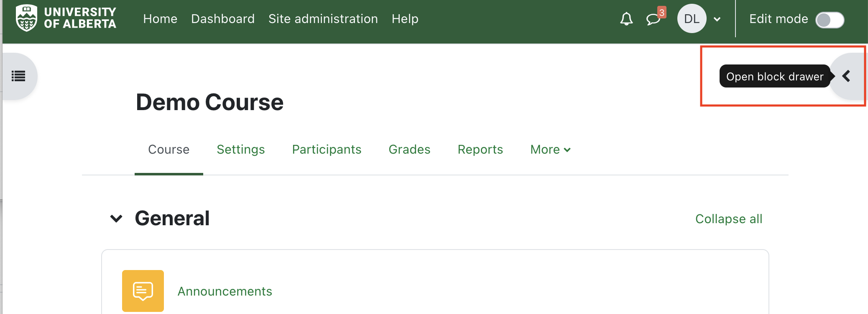The height and width of the screenshot is (314, 868).
Task: Click the yellow Announcements forum icon
Action: pos(143,291)
